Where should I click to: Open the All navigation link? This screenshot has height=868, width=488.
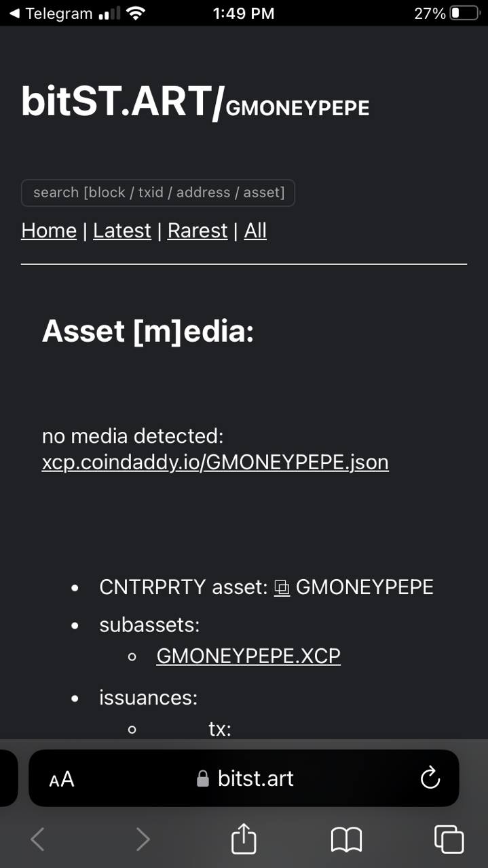(255, 231)
